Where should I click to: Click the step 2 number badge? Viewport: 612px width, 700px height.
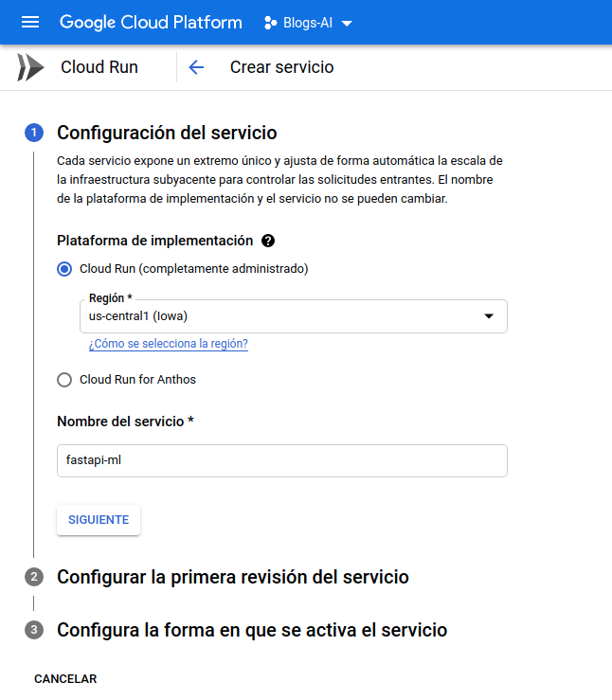34,577
